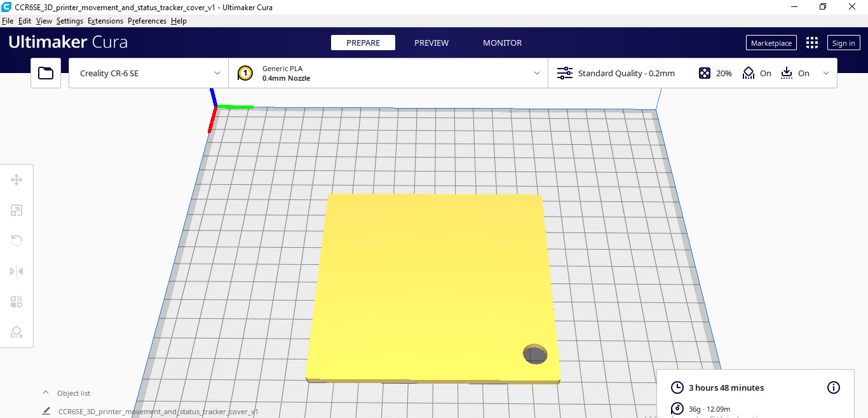Screen dimensions: 868x418
Task: Click the print details info icon
Action: [x=833, y=388]
